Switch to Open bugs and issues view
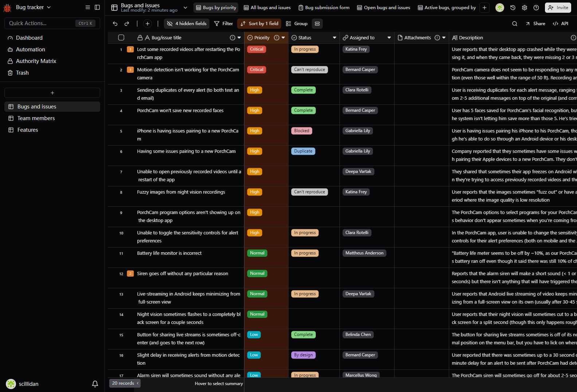577x392 pixels. point(384,8)
